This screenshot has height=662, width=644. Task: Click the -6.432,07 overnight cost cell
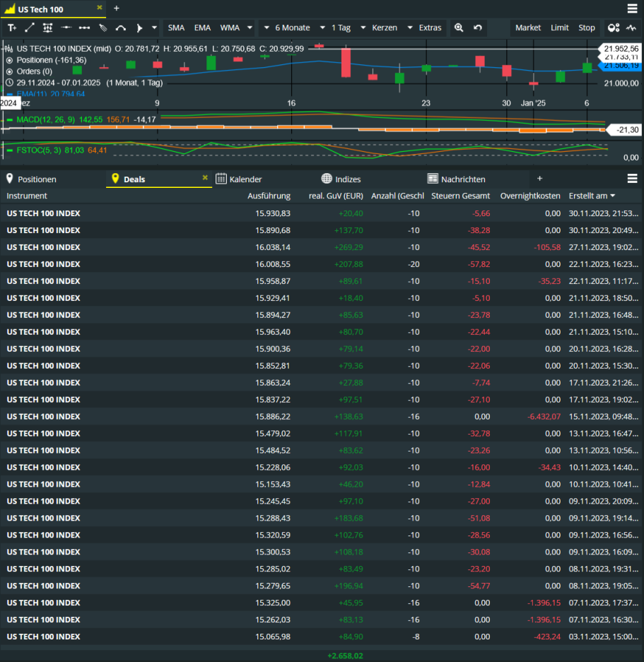click(x=544, y=417)
